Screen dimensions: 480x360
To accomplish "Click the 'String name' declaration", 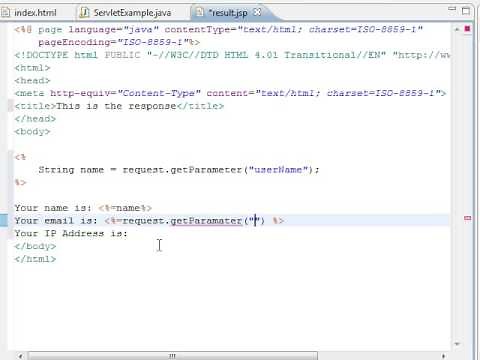I will [x=71, y=170].
